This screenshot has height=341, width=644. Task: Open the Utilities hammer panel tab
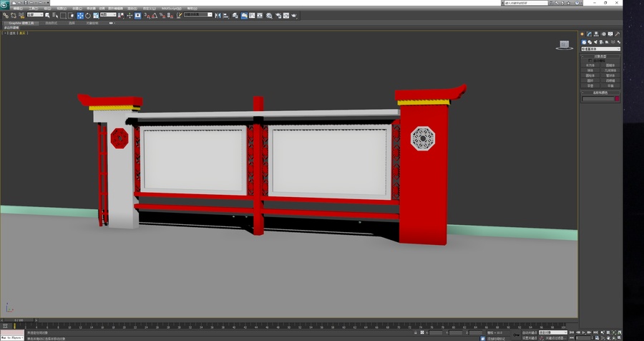pos(618,34)
